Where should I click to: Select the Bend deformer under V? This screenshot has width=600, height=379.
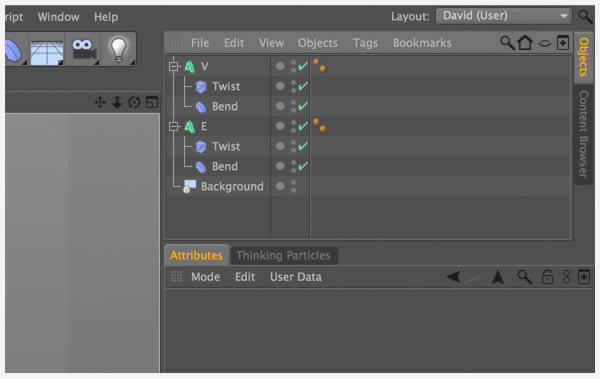(x=225, y=106)
